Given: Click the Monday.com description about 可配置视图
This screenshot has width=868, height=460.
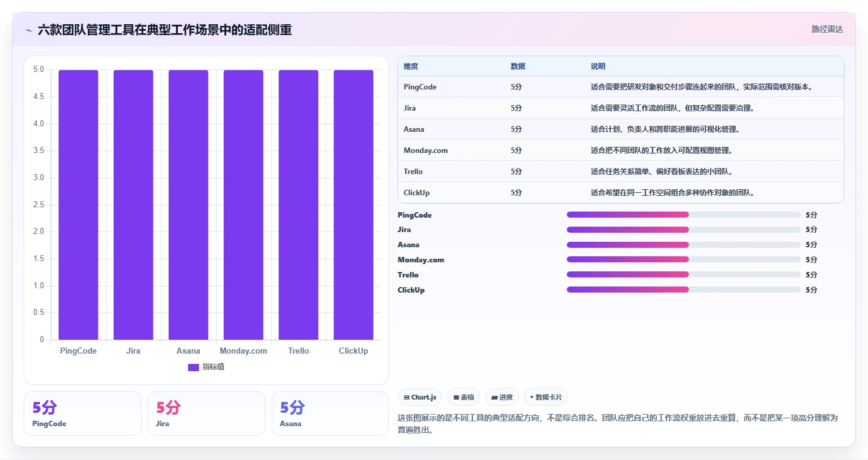Looking at the screenshot, I should pyautogui.click(x=662, y=151).
